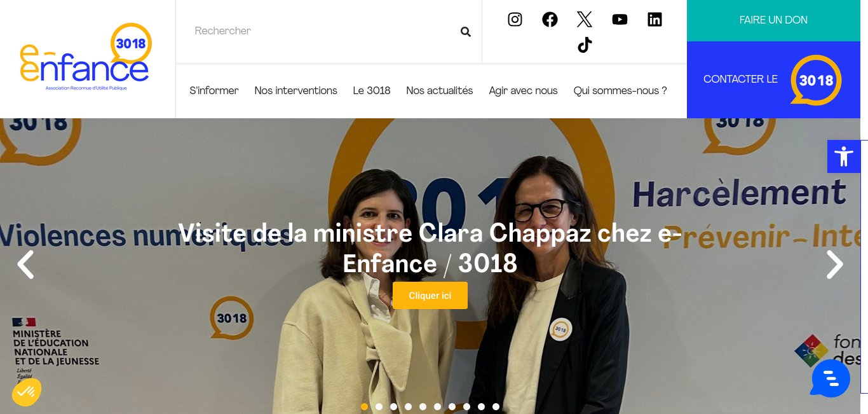This screenshot has height=414, width=868.
Task: Select the fifth carousel dot
Action: coord(423,406)
